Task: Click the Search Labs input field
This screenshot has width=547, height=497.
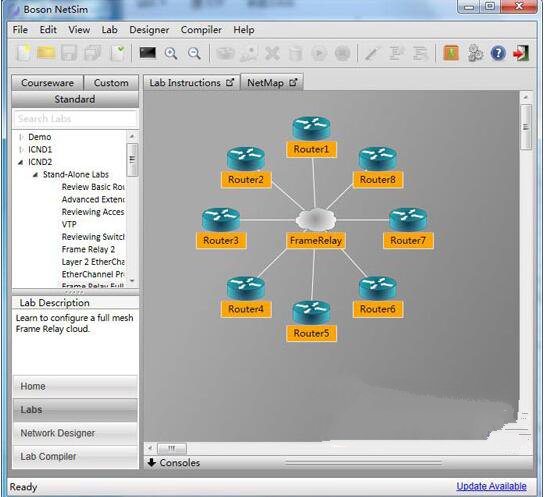Action: 75,119
